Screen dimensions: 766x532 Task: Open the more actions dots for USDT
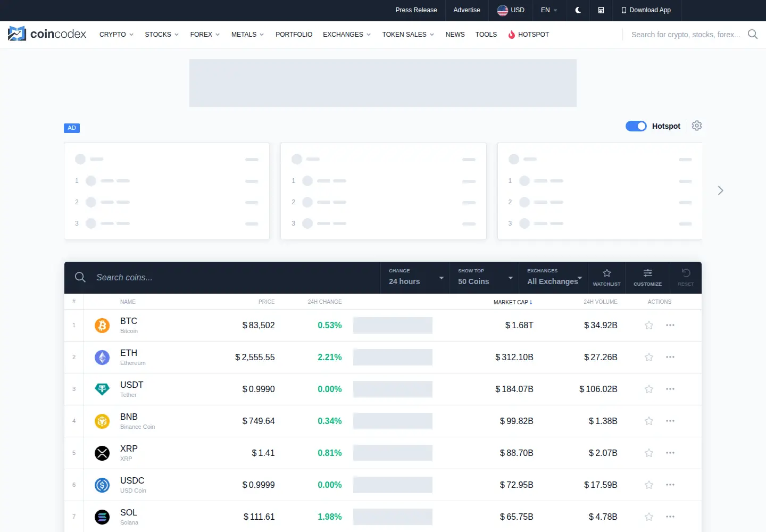click(x=670, y=389)
